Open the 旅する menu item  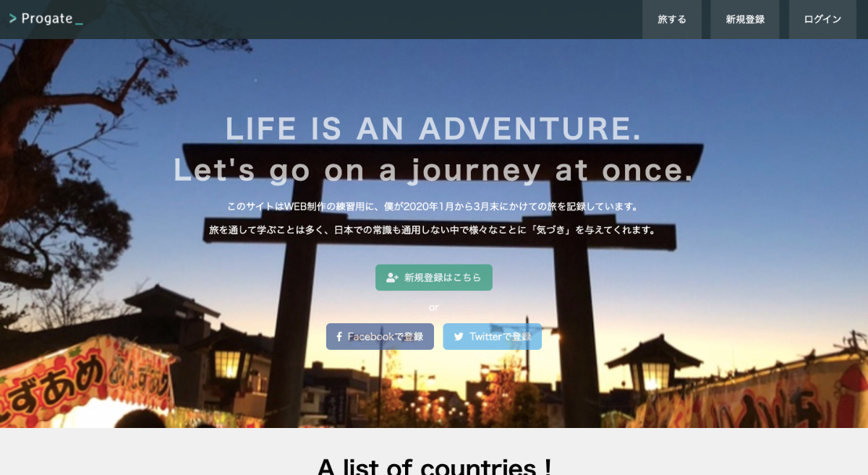tap(672, 20)
